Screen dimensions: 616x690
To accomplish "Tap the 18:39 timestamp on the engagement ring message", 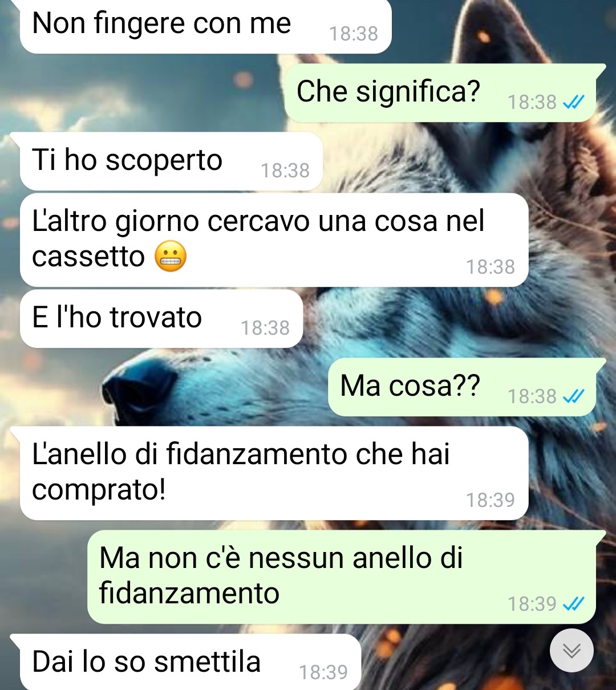I will [x=491, y=500].
